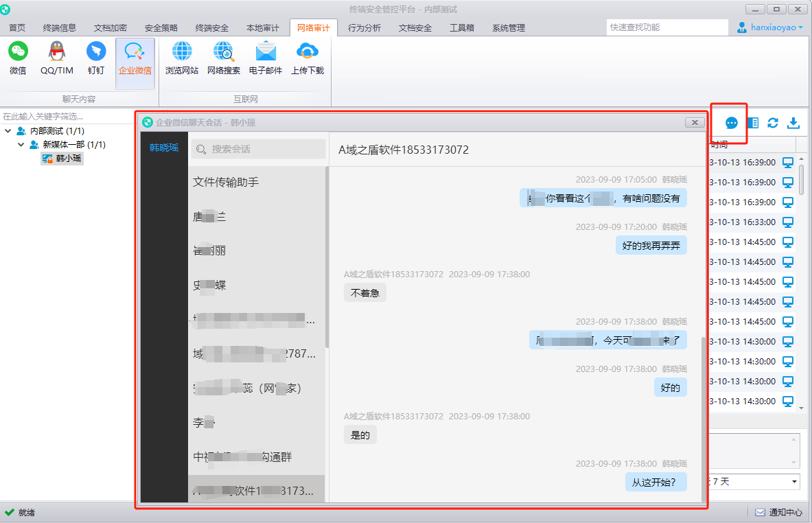Click the chat messages scrollbar thumb
The width and height of the screenshot is (812, 523).
click(x=703, y=419)
